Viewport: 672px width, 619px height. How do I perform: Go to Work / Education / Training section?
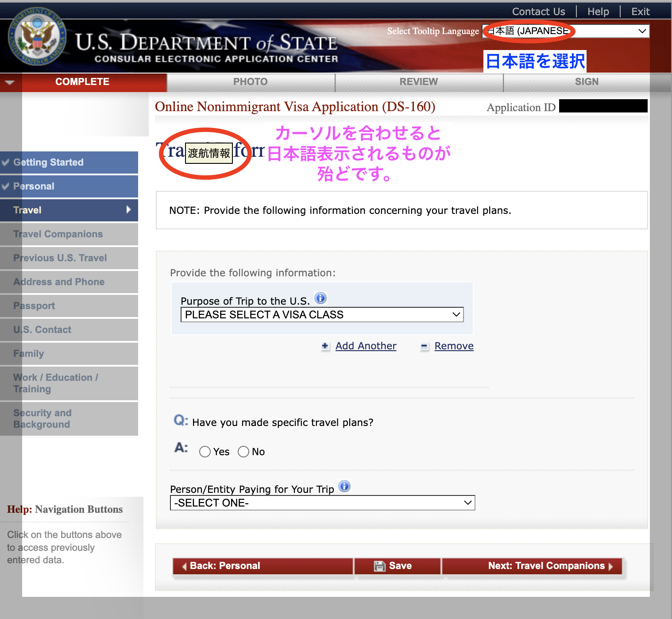point(69,383)
